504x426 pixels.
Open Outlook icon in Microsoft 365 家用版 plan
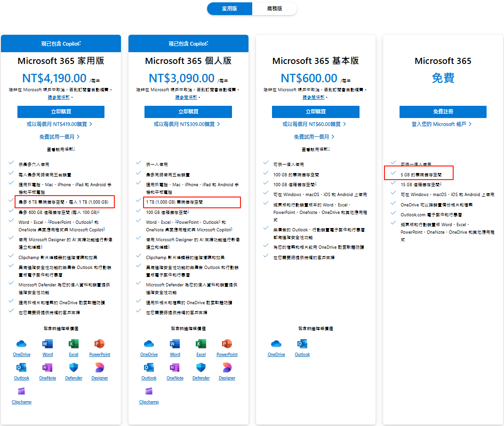click(22, 367)
